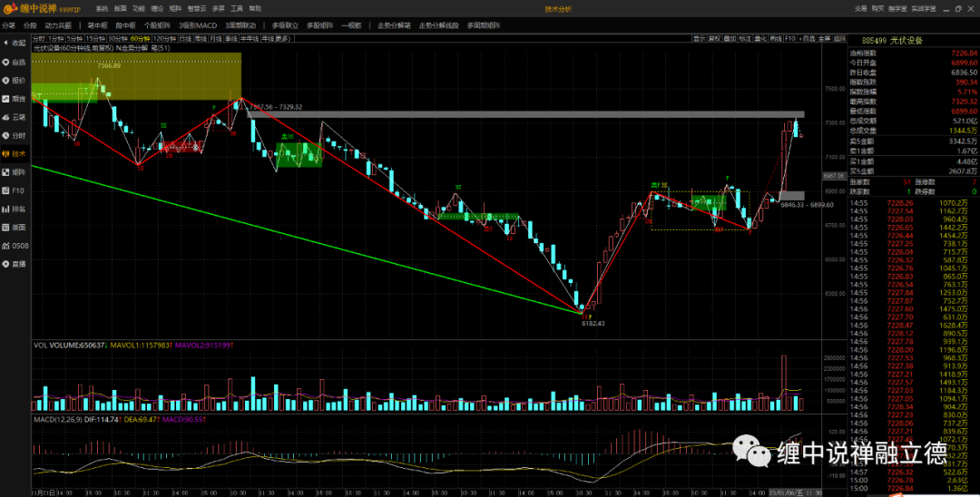Toggle 走势分解线段 mode
The width and height of the screenshot is (980, 497).
tap(439, 25)
